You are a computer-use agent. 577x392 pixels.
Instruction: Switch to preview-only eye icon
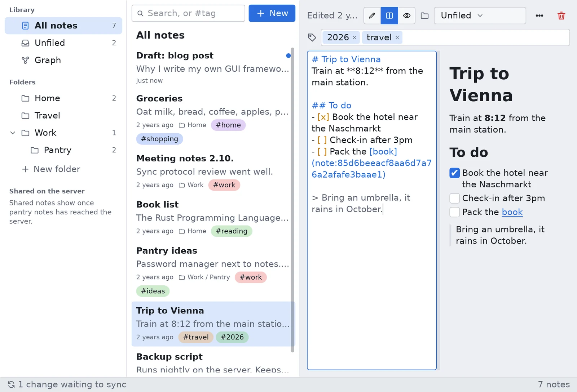point(407,15)
